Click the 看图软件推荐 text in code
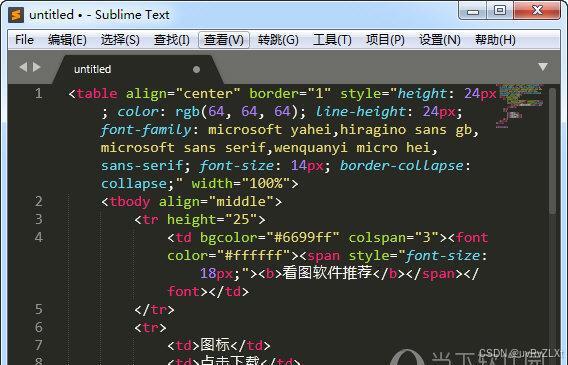This screenshot has width=568, height=365. click(x=327, y=273)
